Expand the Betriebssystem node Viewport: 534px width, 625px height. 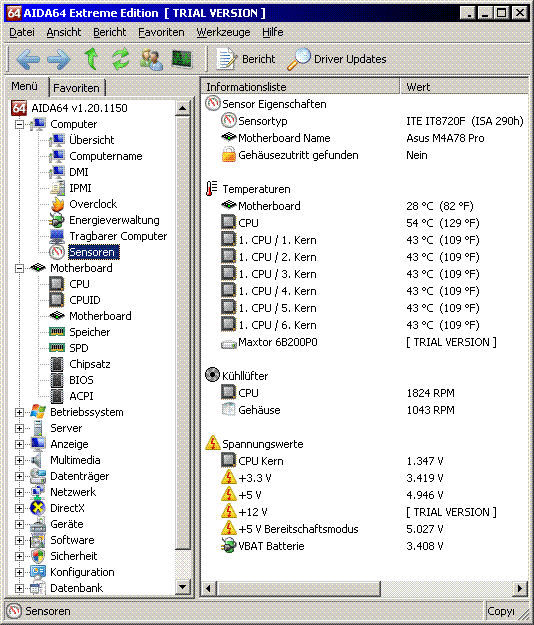tap(19, 412)
